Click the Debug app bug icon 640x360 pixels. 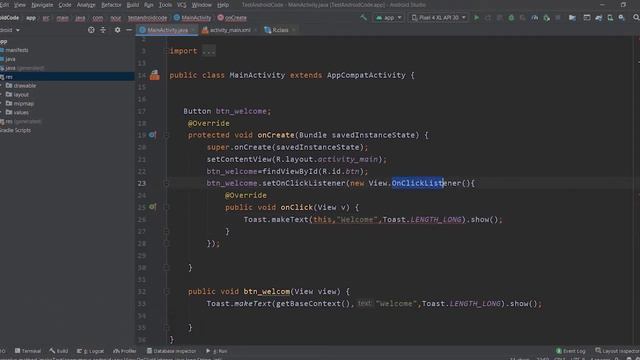511,18
